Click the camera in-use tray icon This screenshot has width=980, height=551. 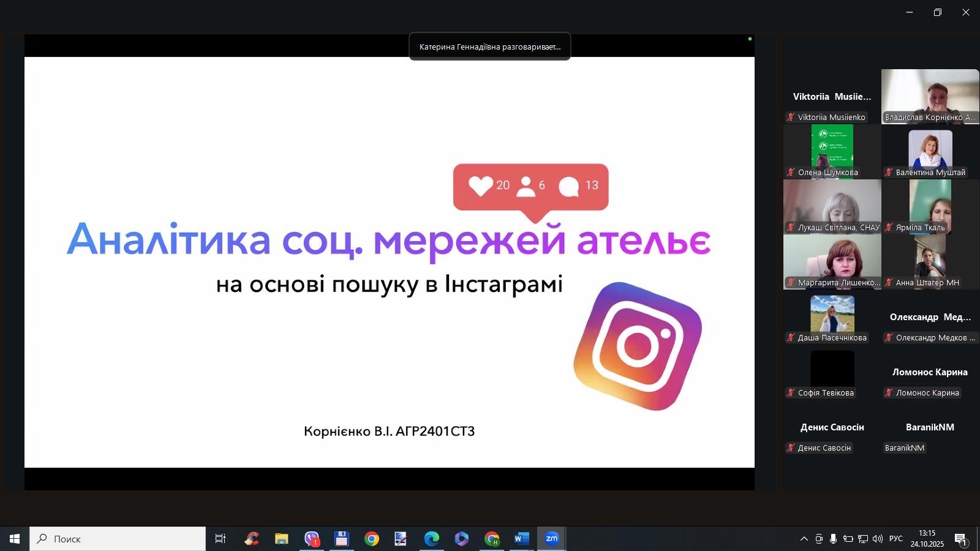pyautogui.click(x=819, y=539)
